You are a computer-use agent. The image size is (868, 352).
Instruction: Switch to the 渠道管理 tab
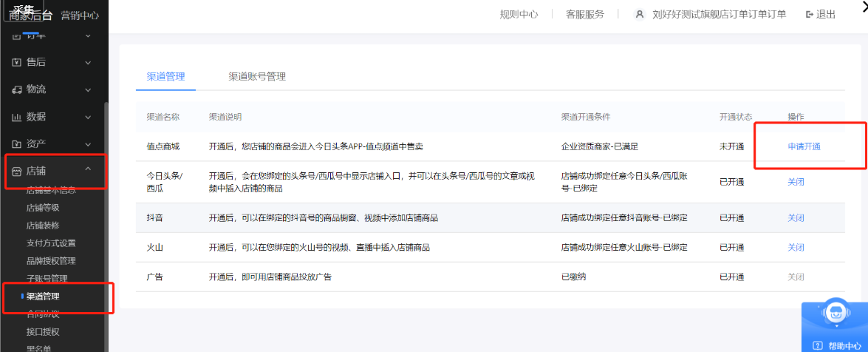tap(165, 76)
